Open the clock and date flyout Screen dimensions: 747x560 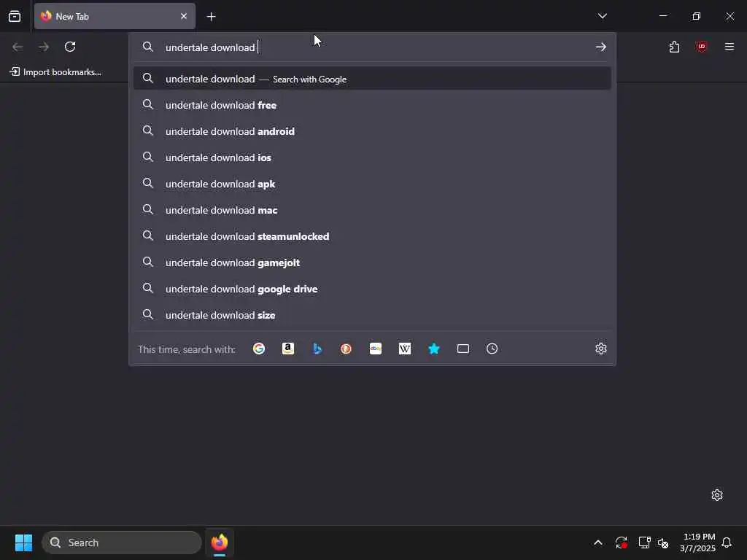pyautogui.click(x=698, y=542)
